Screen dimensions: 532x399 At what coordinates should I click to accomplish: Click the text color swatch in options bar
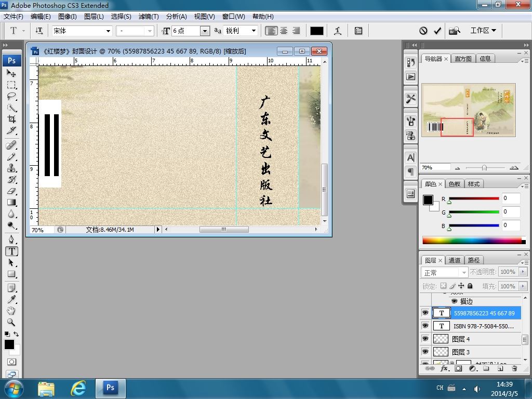[316, 31]
